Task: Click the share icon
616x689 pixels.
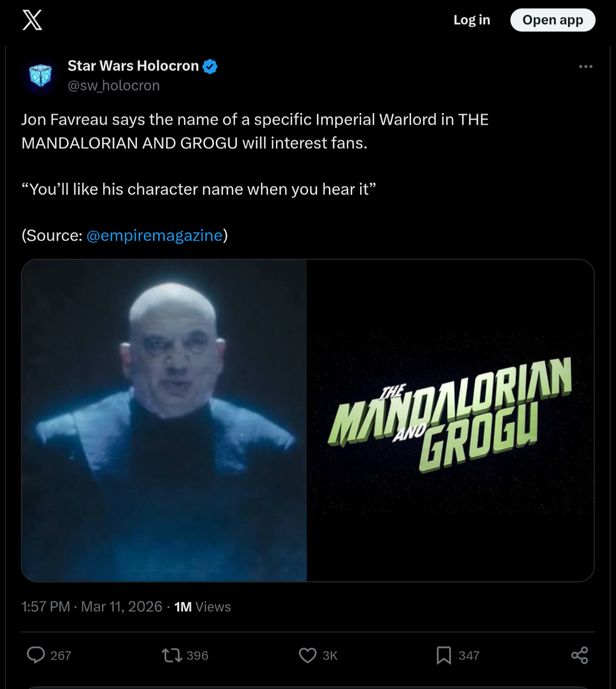Action: [x=580, y=655]
